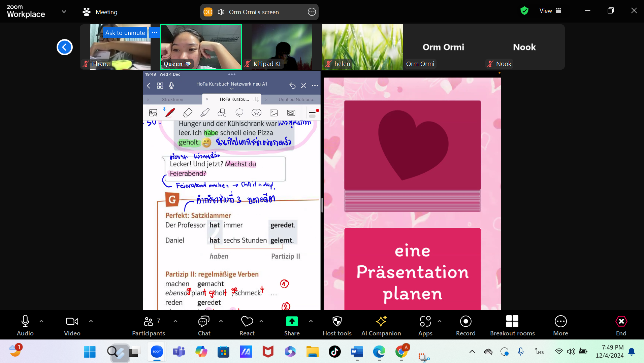Unmute microphone with Audio button

(25, 325)
